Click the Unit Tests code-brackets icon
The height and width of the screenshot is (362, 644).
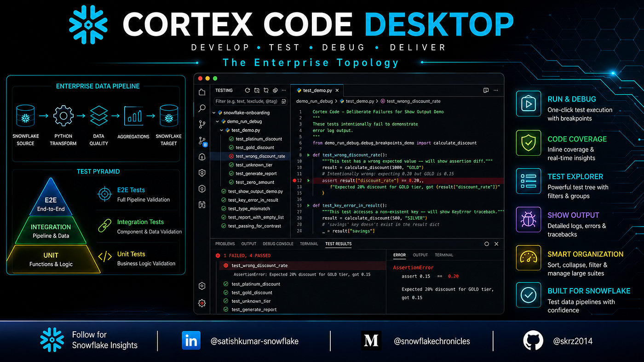[x=105, y=257]
